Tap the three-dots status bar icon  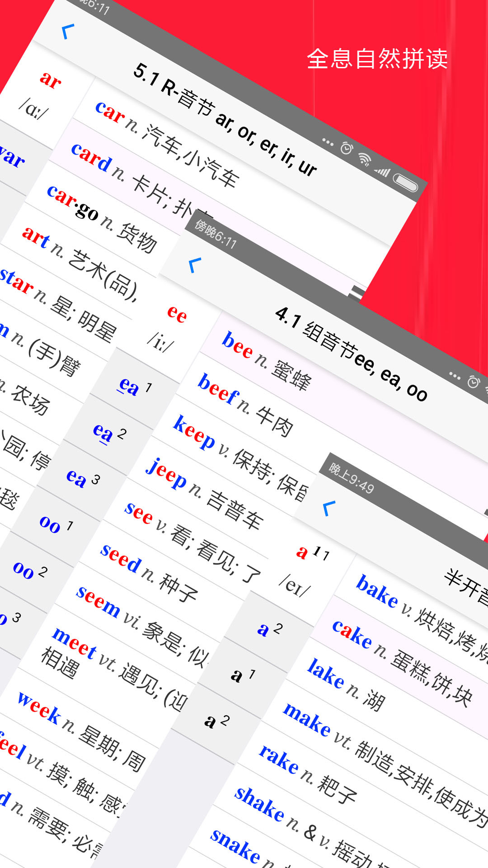[328, 142]
